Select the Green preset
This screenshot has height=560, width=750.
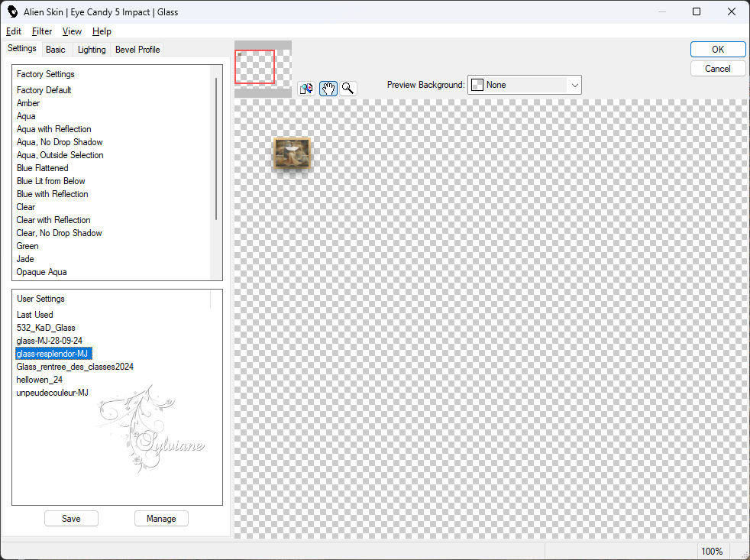coord(27,245)
